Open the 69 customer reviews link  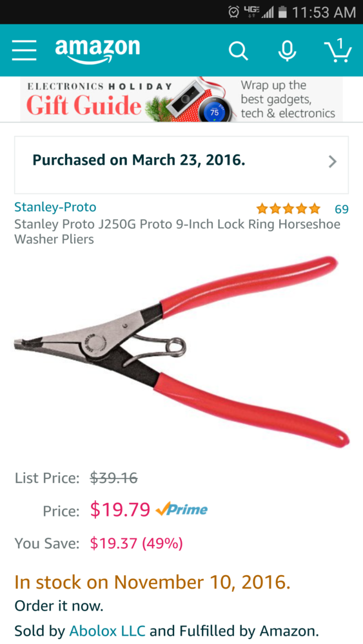click(342, 209)
